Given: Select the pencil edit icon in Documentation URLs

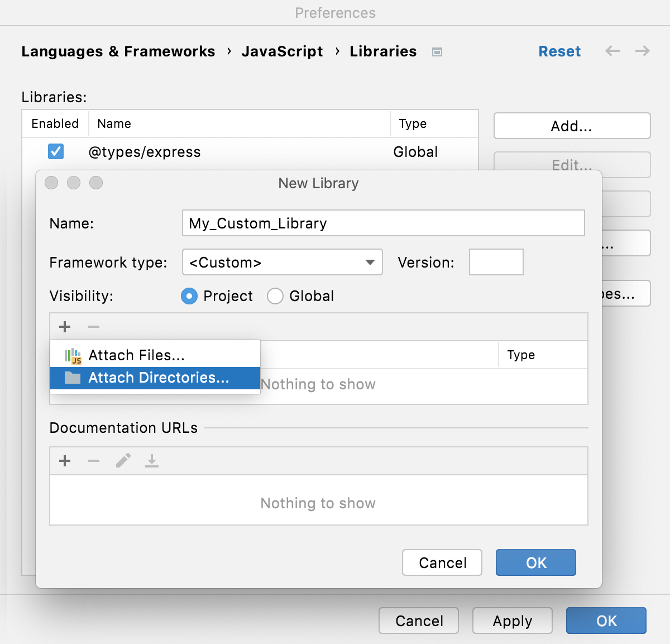Looking at the screenshot, I should click(x=123, y=461).
